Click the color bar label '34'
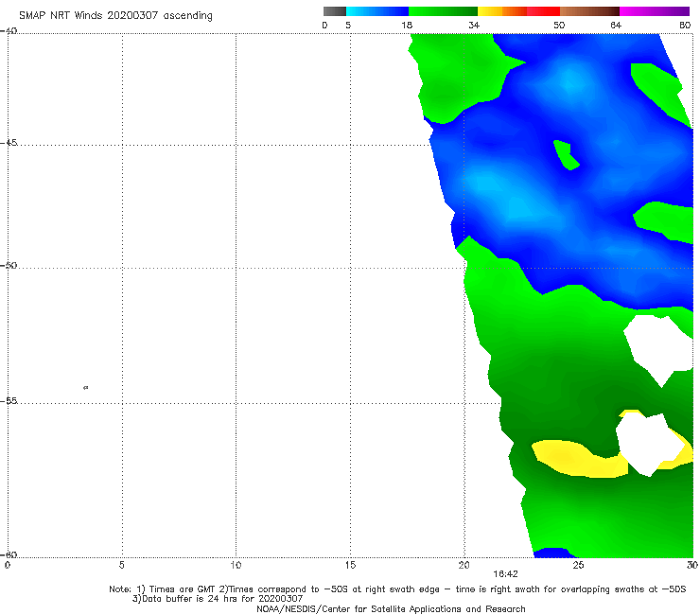The image size is (700, 615). click(x=474, y=26)
